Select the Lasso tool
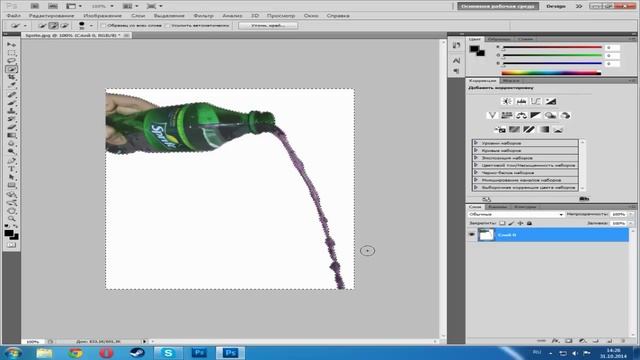Screen dimensions: 640x360 point(11,61)
